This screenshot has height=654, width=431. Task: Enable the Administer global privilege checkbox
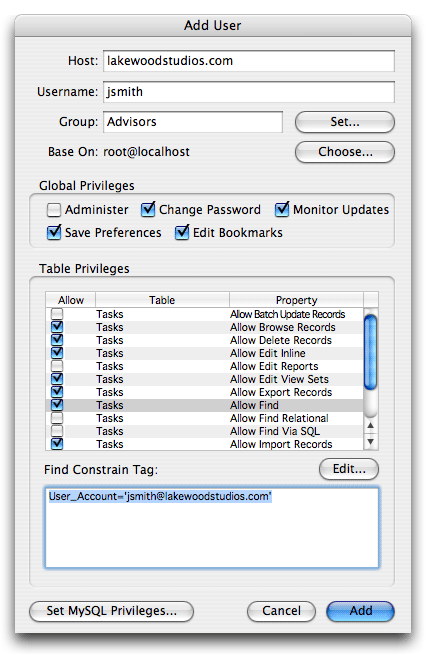click(54, 210)
